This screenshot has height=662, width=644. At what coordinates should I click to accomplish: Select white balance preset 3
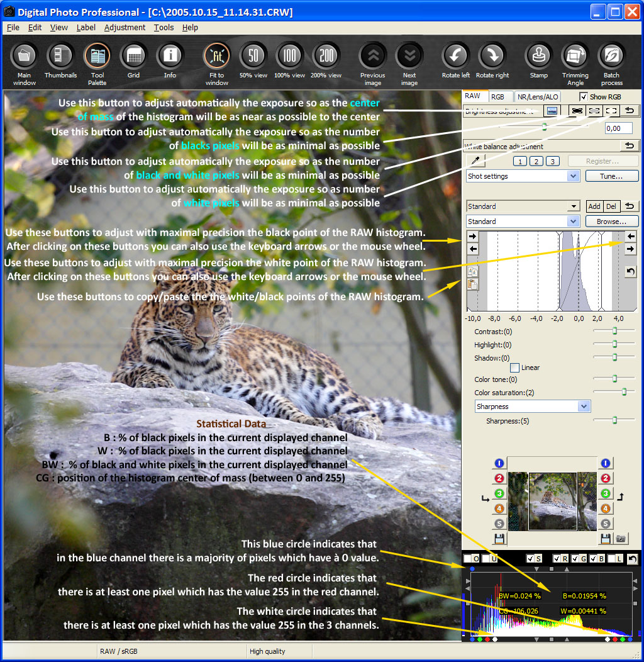point(552,161)
